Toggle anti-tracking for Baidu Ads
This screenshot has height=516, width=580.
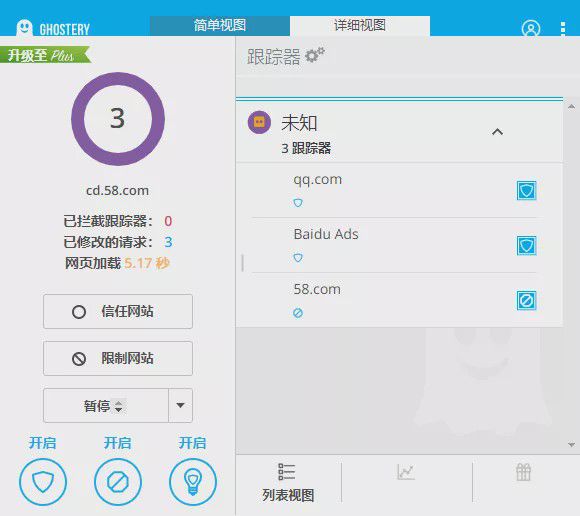[526, 246]
